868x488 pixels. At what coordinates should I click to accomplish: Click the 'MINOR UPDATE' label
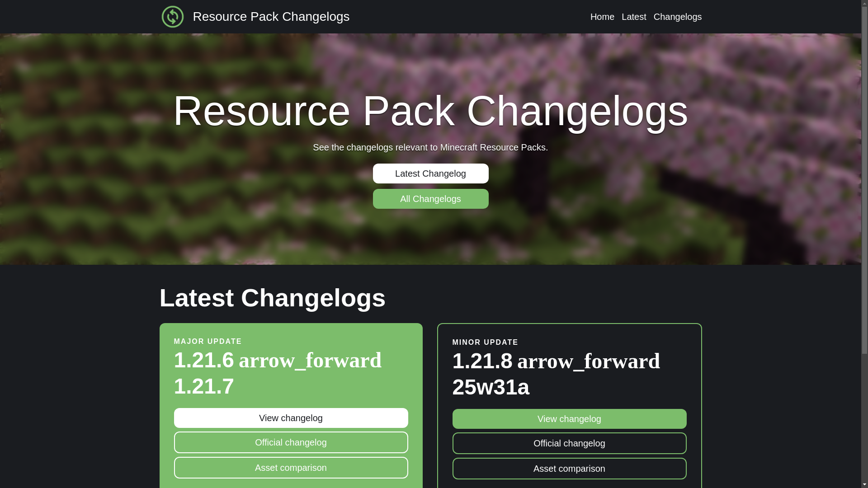point(485,343)
